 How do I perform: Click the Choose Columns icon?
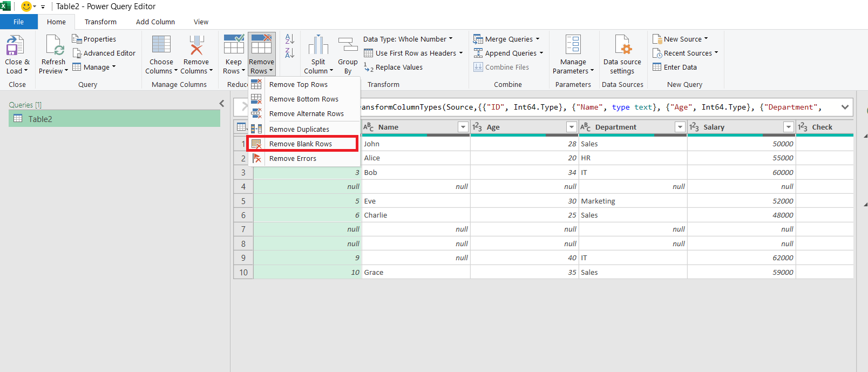click(161, 44)
